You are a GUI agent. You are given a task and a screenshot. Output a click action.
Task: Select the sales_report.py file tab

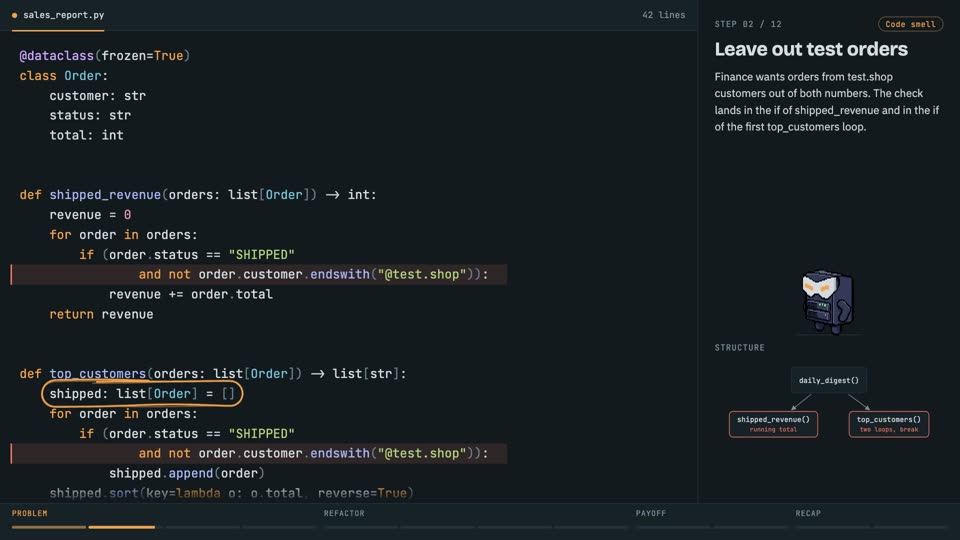coord(58,15)
